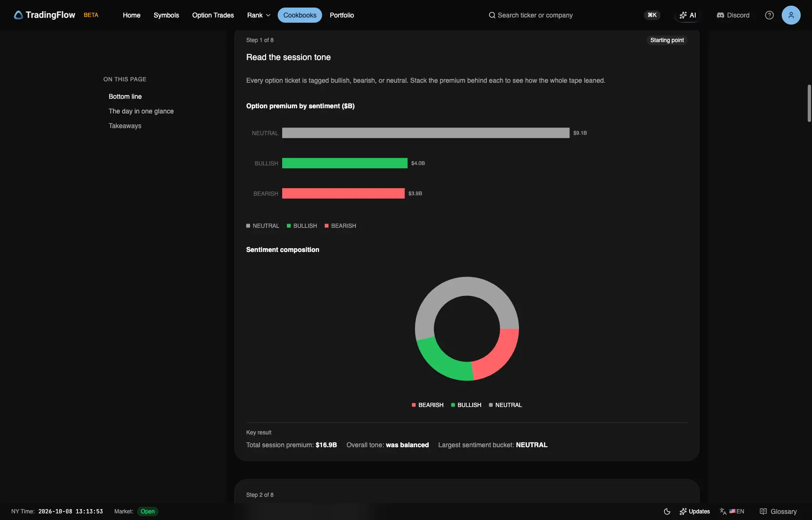Viewport: 812px width, 520px height.
Task: Click the page vertical scrollbar
Action: click(x=809, y=103)
